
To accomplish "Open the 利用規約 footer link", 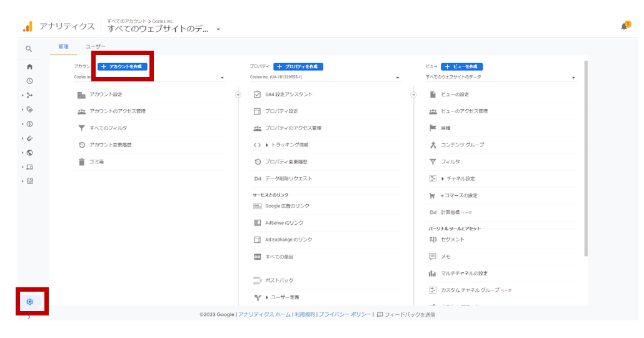I will 304,315.
